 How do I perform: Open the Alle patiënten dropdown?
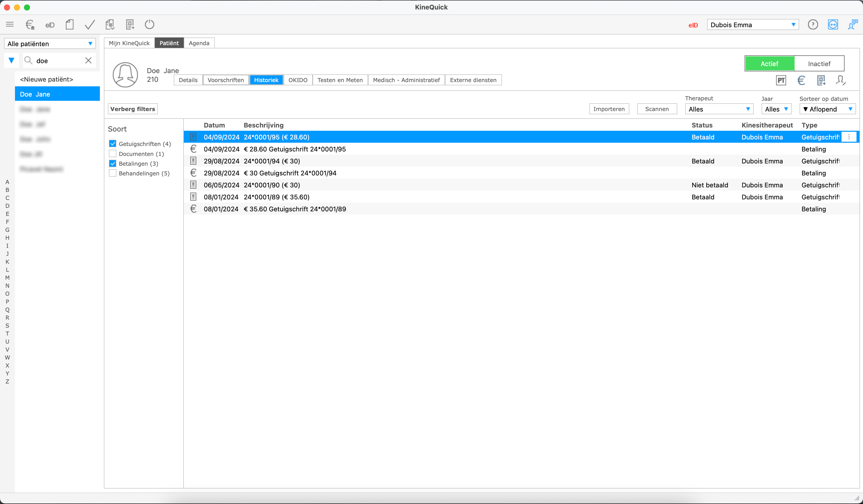tap(50, 43)
